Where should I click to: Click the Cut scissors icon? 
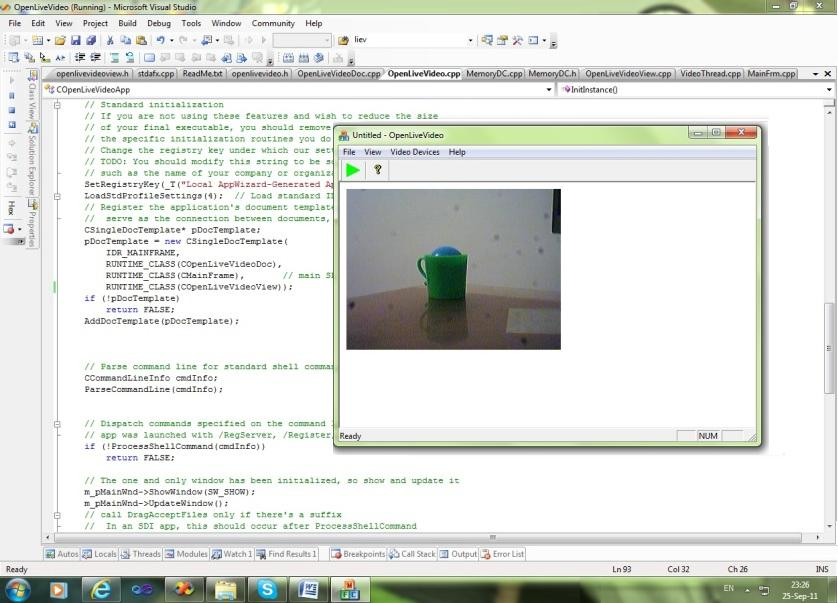pos(110,40)
